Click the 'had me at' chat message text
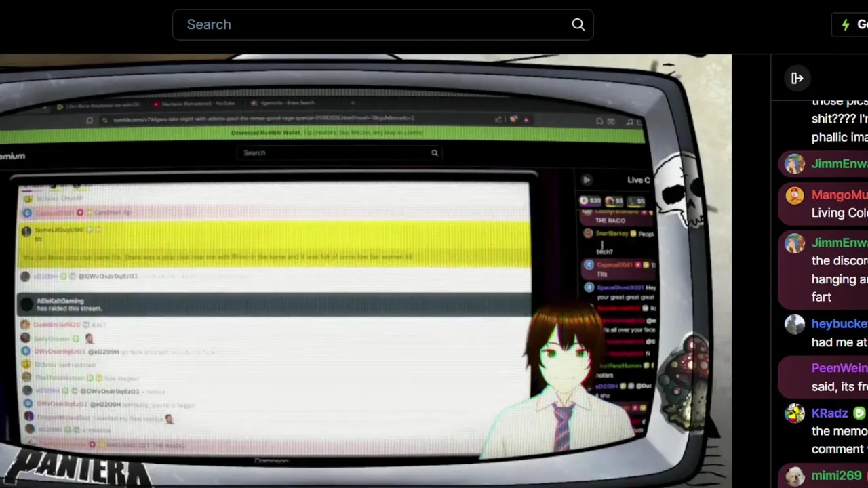The image size is (868, 488). click(x=840, y=342)
